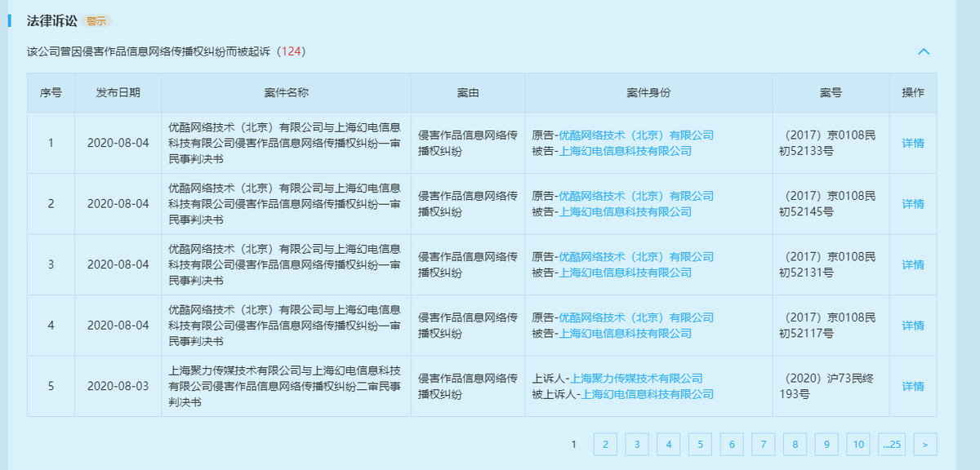
Task: Jump to last page ...25
Action: point(892,444)
